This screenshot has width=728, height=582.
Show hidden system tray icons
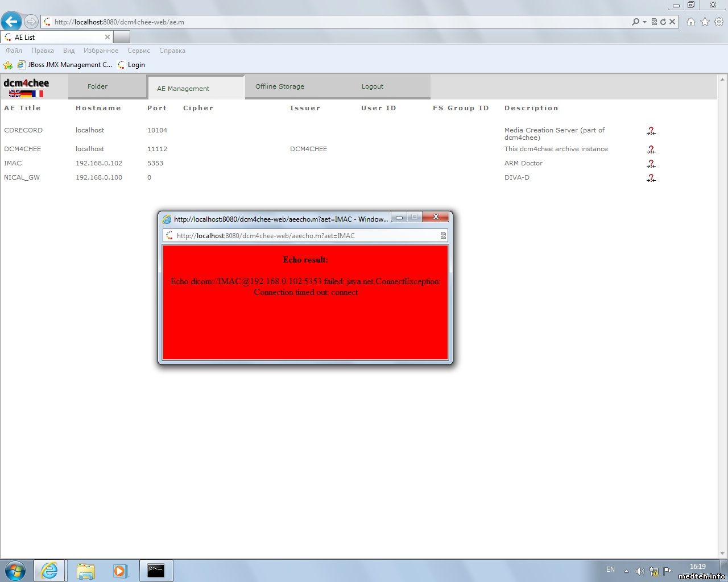626,571
